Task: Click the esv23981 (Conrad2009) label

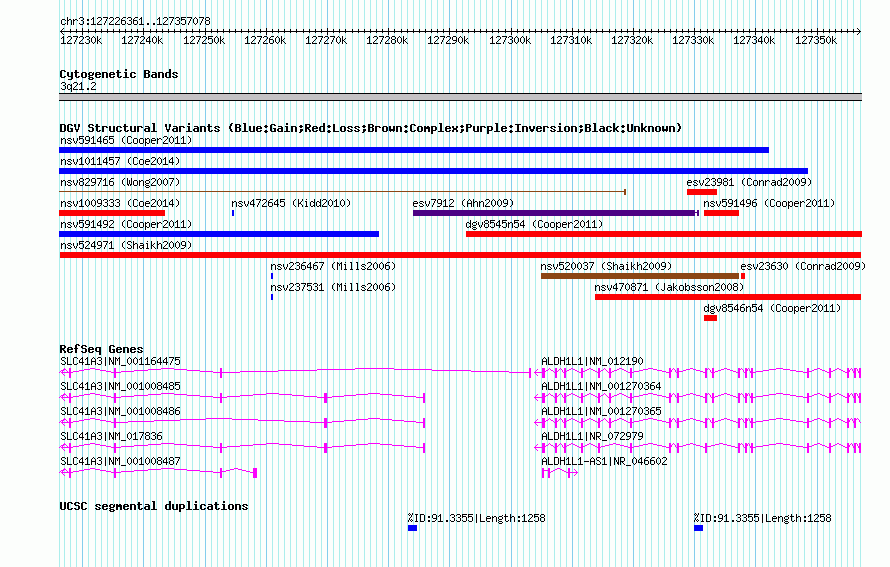Action: pyautogui.click(x=749, y=182)
